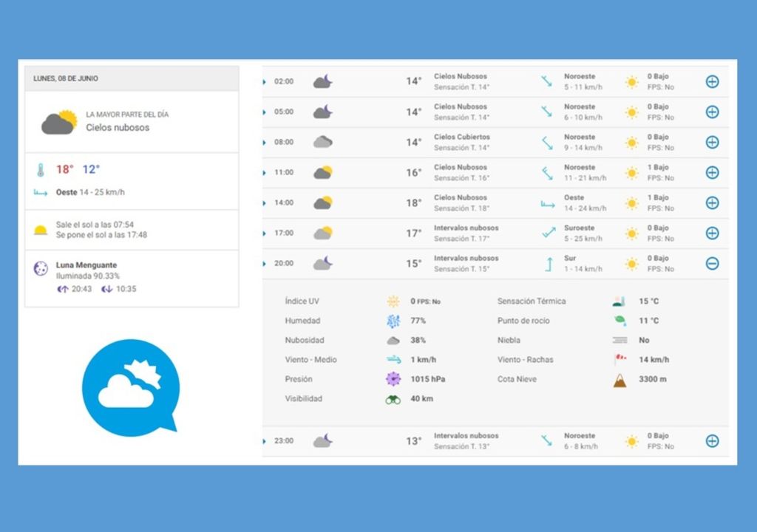Screen dimensions: 757x532
Task: Collapse the 20:00 forecast details
Action: coord(712,263)
